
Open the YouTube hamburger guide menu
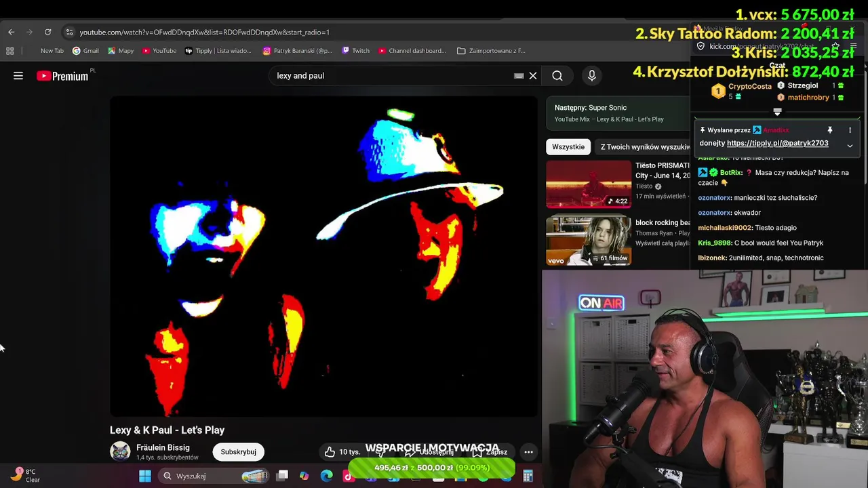(18, 76)
